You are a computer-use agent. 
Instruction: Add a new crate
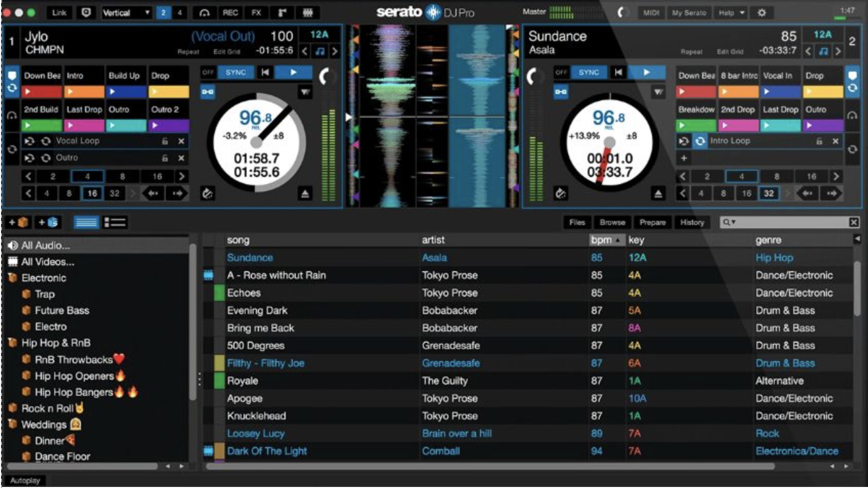pyautogui.click(x=17, y=223)
